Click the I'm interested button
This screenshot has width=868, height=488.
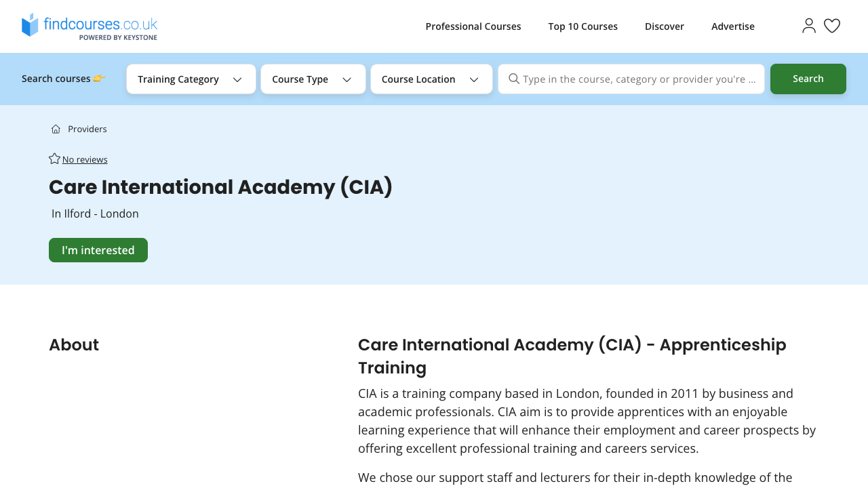coord(98,249)
